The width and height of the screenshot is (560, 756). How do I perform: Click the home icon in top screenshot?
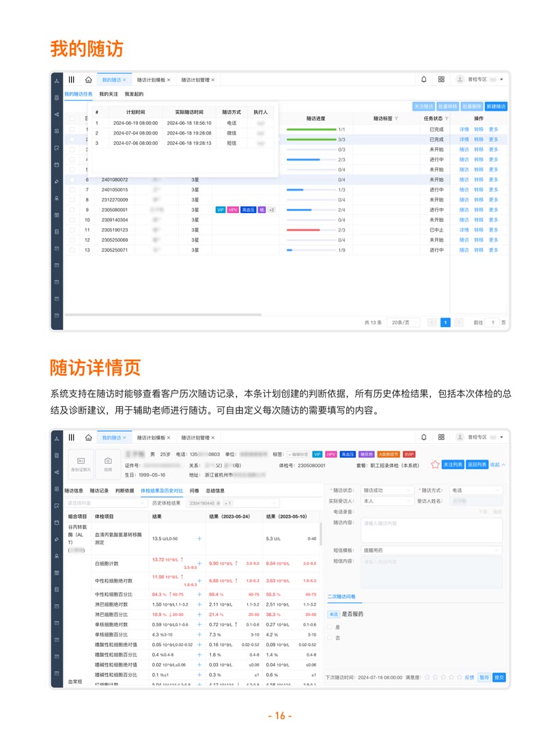pos(88,80)
